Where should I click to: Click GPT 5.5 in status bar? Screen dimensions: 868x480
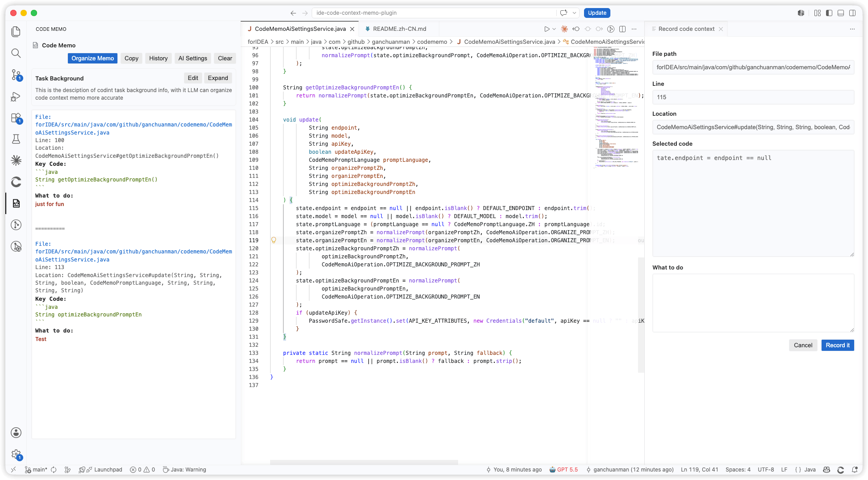[563, 470]
